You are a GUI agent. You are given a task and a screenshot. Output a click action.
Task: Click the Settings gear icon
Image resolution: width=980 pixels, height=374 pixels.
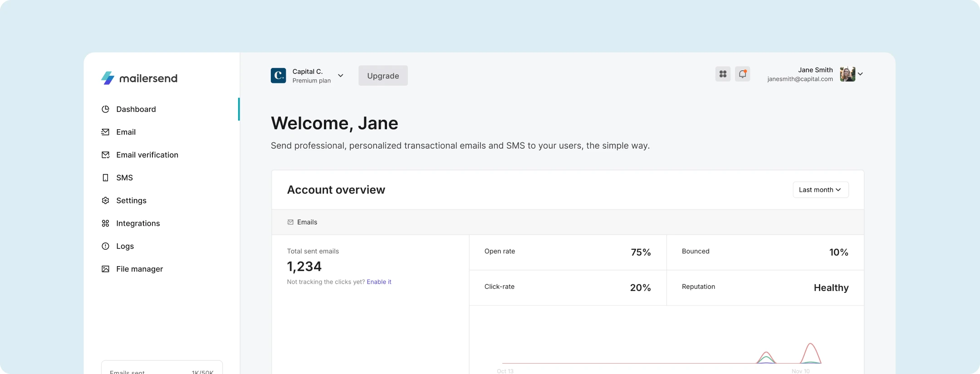105,200
